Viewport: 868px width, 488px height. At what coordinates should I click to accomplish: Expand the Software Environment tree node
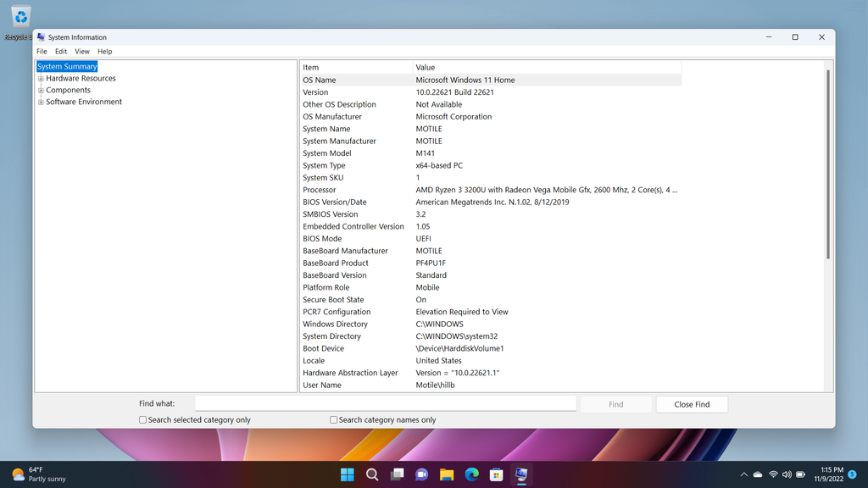(41, 103)
